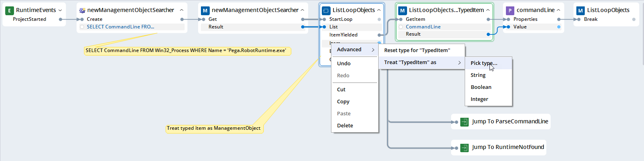The height and width of the screenshot is (161, 644).
Task: Select Advanced in the context menu
Action: [355, 50]
